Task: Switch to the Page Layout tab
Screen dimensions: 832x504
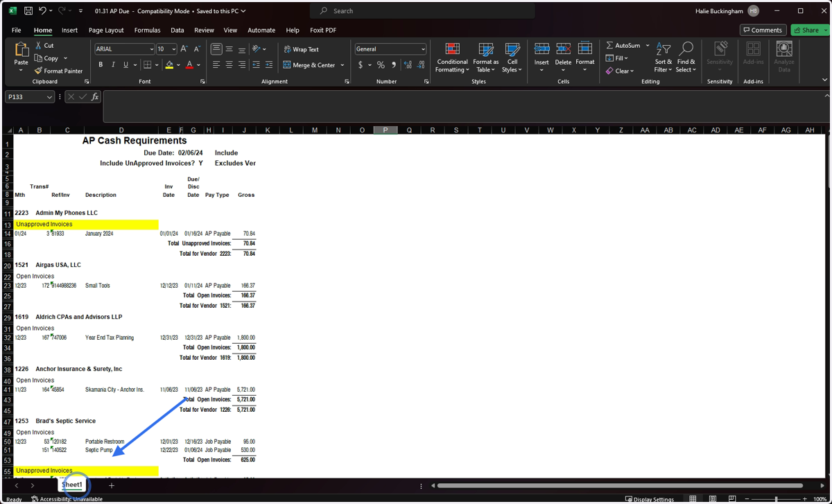Action: 106,31
